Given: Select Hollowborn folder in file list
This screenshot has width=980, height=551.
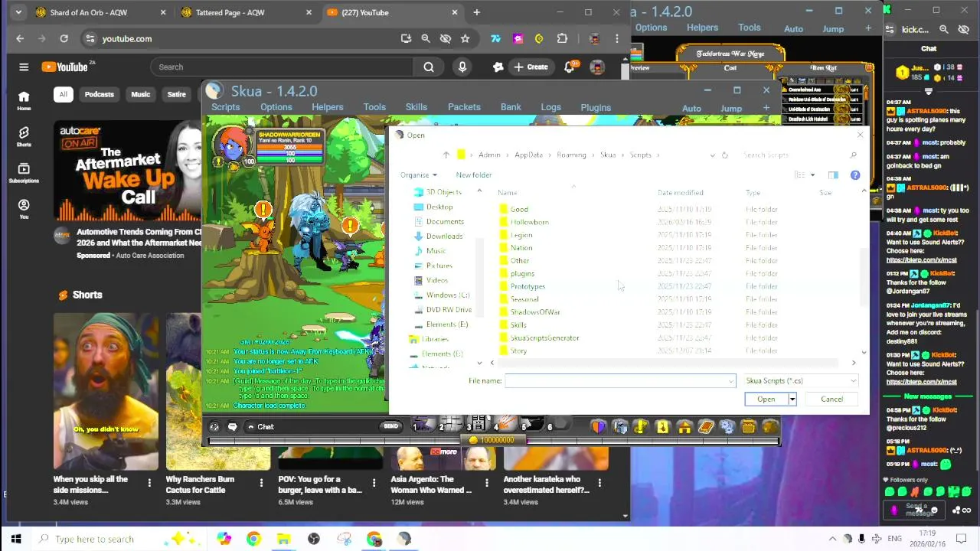Looking at the screenshot, I should [x=529, y=222].
